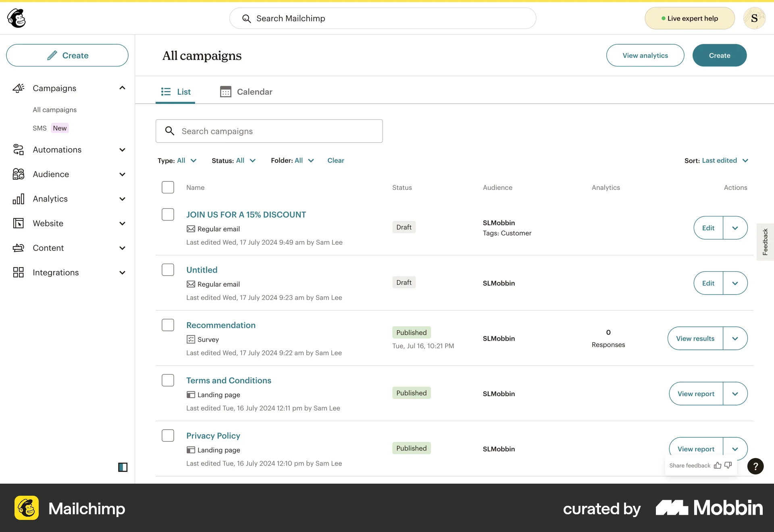
Task: Check the select-all checkbox in the table header
Action: (x=168, y=187)
